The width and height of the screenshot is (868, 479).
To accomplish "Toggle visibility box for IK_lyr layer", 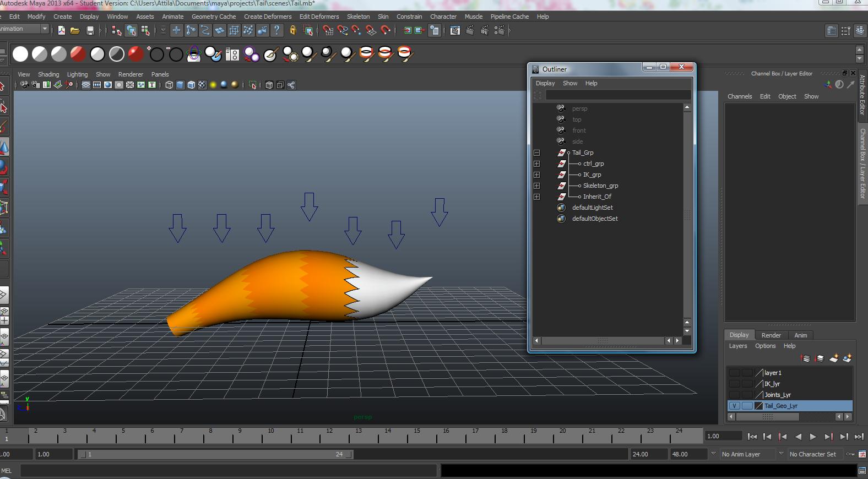I will (x=734, y=384).
